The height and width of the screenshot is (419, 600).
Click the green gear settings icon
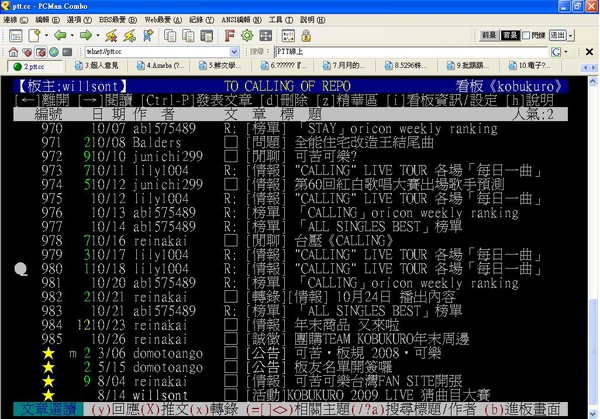[247, 36]
